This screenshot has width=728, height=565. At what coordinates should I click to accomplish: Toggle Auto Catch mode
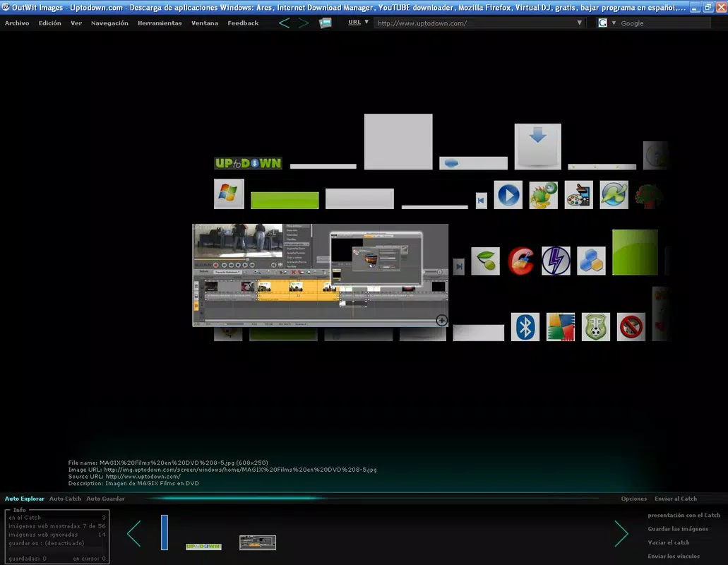[x=65, y=499]
